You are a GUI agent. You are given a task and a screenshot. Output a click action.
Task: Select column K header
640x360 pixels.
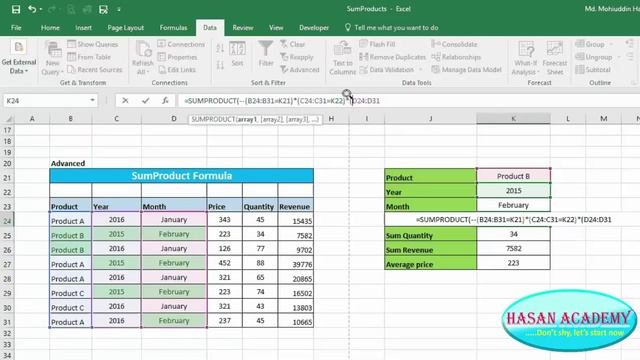click(513, 119)
